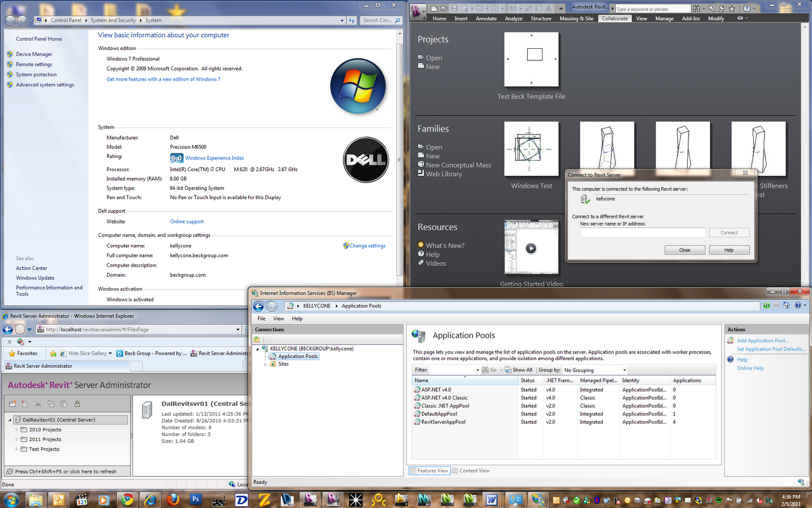This screenshot has height=508, width=812.
Task: Click Close in Connect to Revit Server dialog
Action: (685, 250)
